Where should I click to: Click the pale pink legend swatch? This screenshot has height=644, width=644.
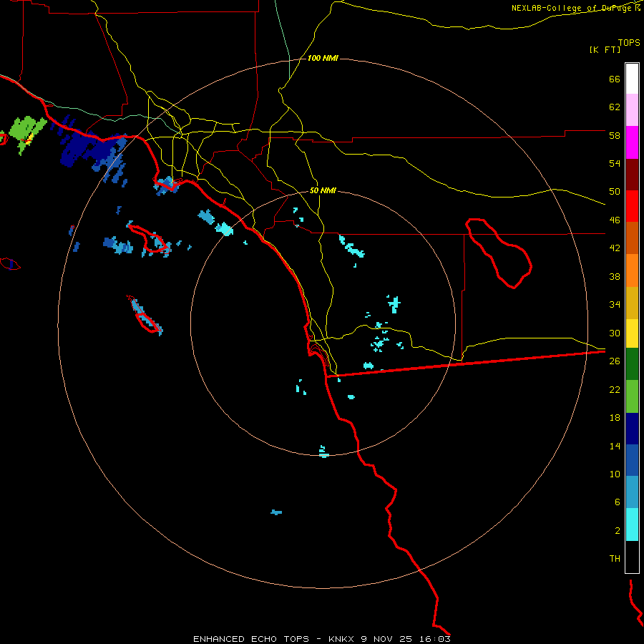632,109
